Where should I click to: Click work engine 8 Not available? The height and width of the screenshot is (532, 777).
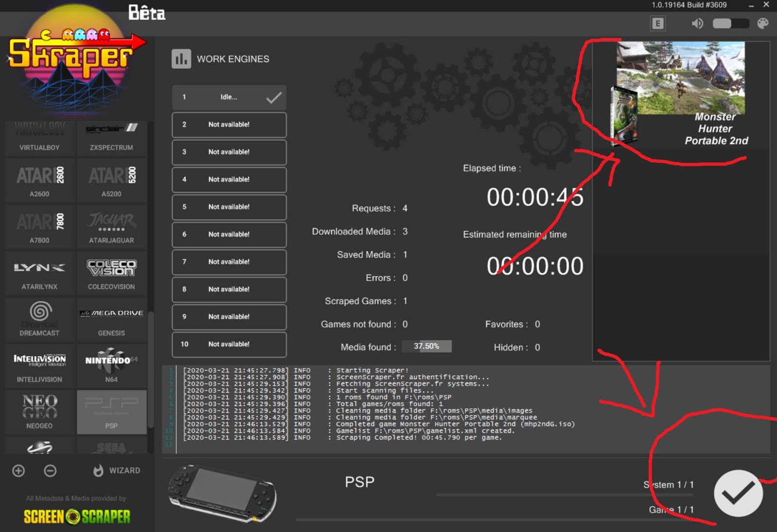(x=229, y=289)
